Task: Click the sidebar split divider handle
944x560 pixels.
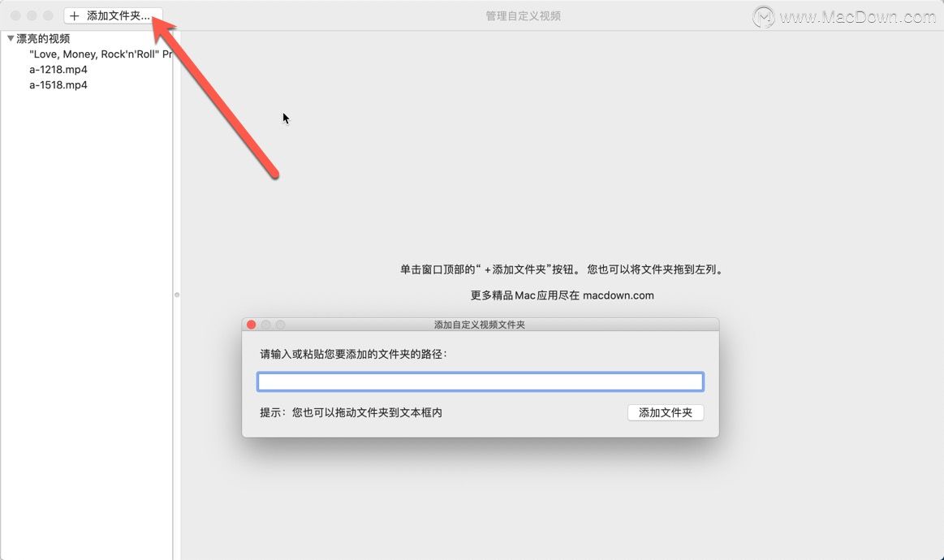Action: (x=176, y=295)
